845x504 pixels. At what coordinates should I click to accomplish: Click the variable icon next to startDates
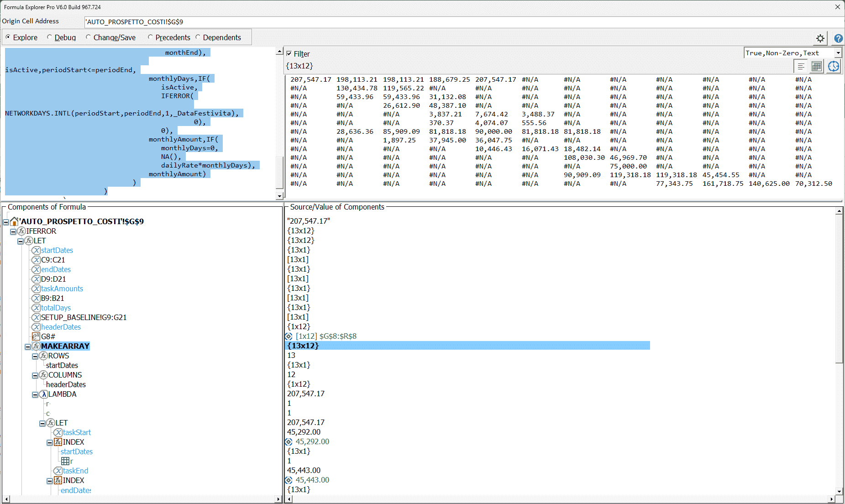coord(36,250)
